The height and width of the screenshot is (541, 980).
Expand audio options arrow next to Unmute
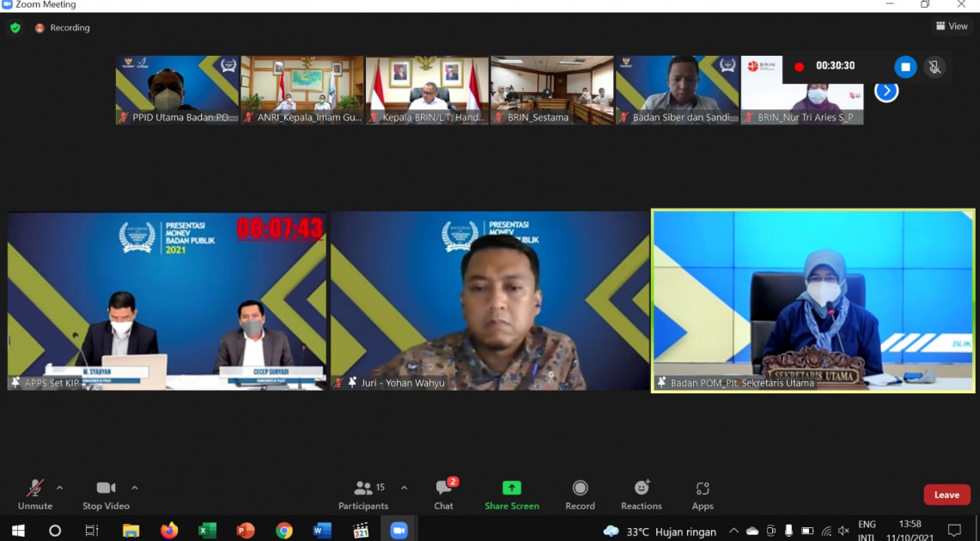[59, 488]
